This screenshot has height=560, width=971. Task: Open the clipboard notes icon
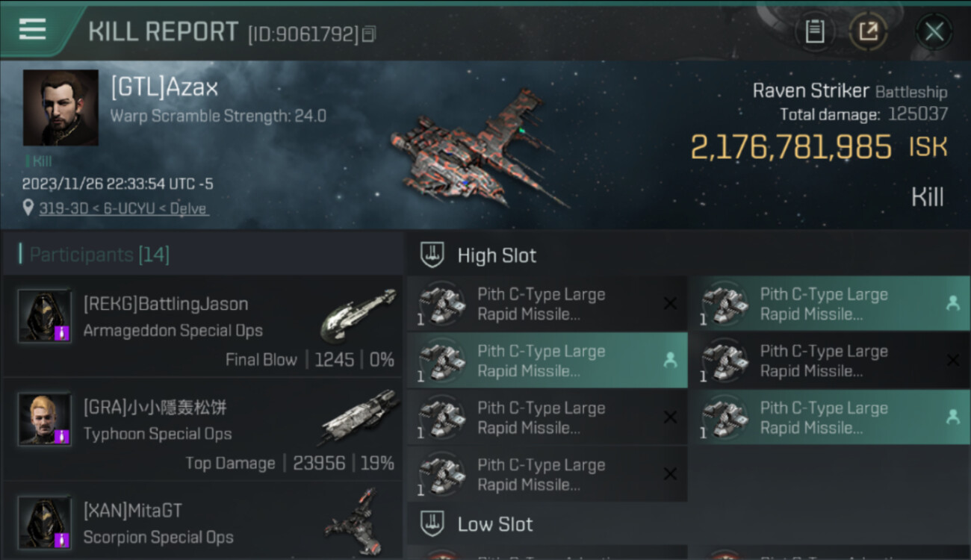coord(815,32)
